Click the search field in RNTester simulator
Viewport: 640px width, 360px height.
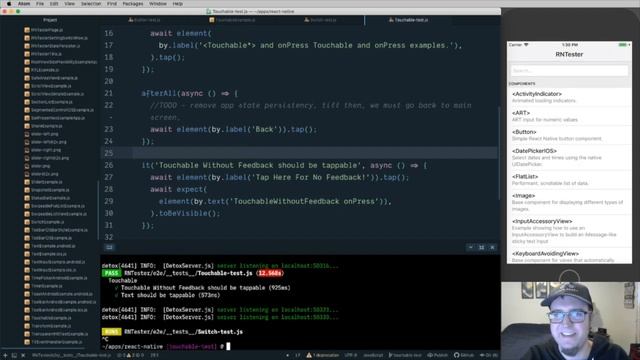pos(569,71)
